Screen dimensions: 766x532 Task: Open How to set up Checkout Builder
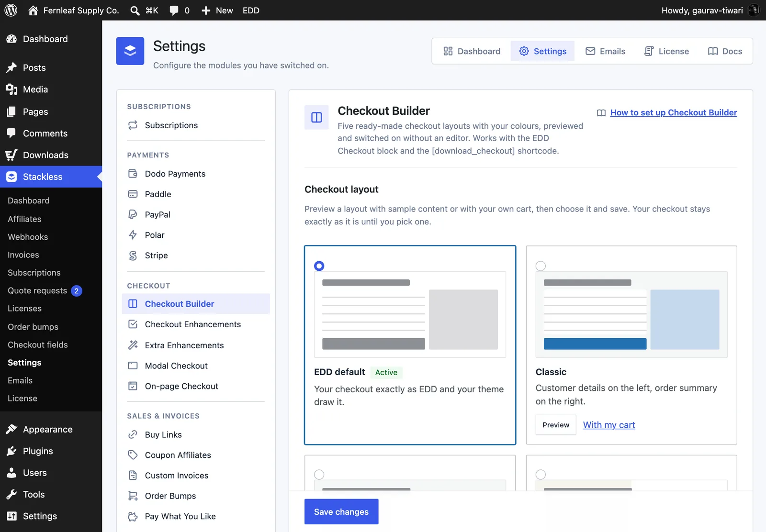point(674,112)
